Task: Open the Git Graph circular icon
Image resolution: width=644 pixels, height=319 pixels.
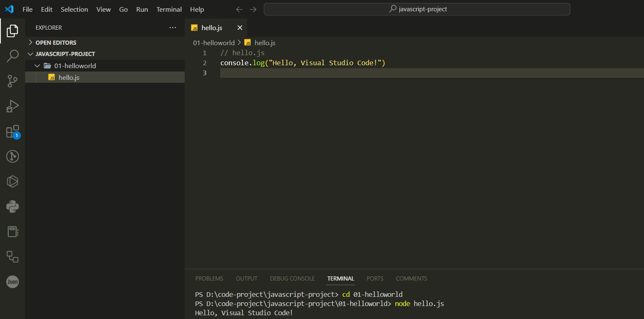Action: (13, 156)
